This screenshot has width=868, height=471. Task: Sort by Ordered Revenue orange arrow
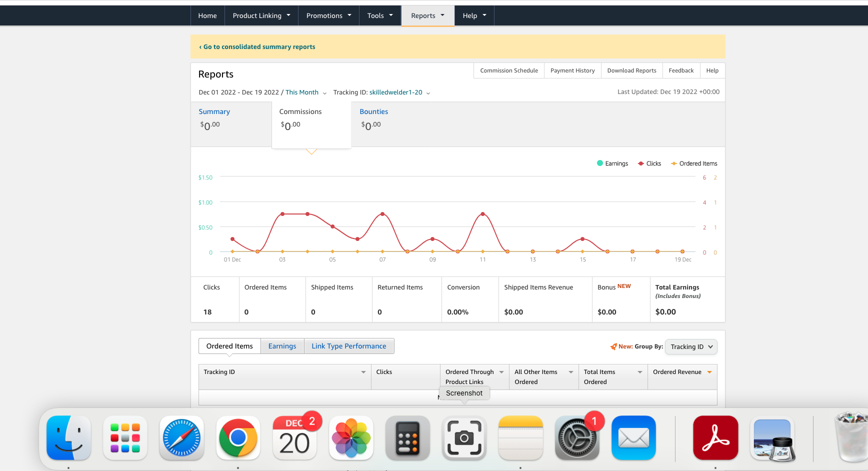tap(709, 372)
